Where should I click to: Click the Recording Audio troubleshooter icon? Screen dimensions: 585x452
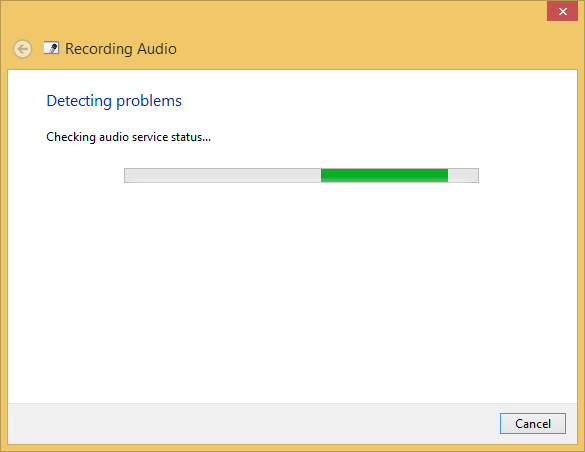(51, 48)
